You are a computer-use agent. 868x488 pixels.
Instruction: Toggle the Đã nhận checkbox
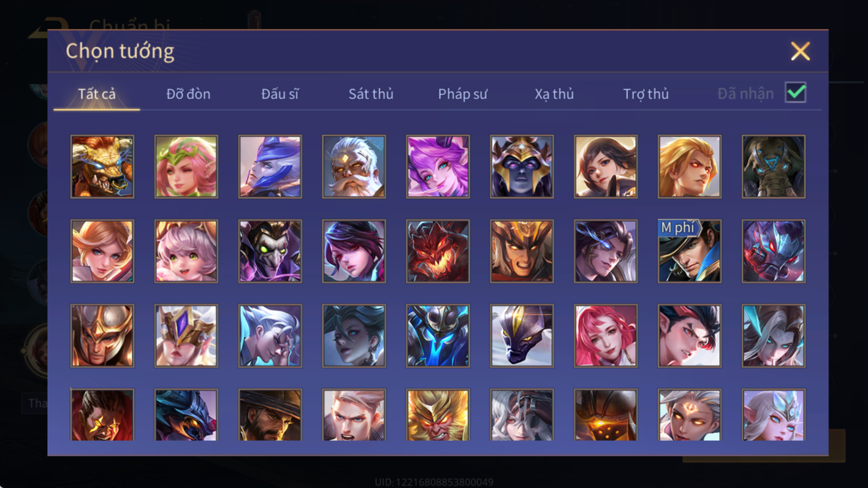[796, 93]
